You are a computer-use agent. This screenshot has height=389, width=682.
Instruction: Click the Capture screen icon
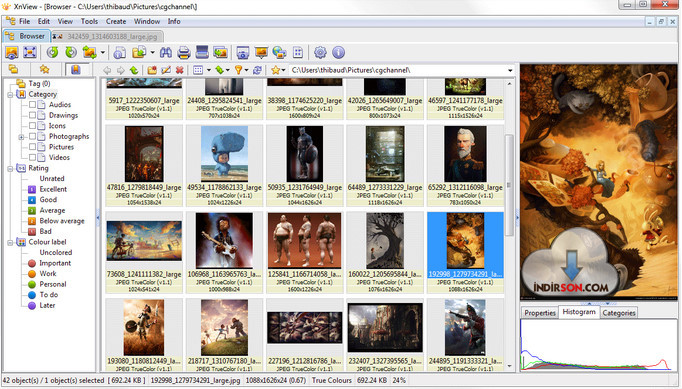[x=243, y=53]
